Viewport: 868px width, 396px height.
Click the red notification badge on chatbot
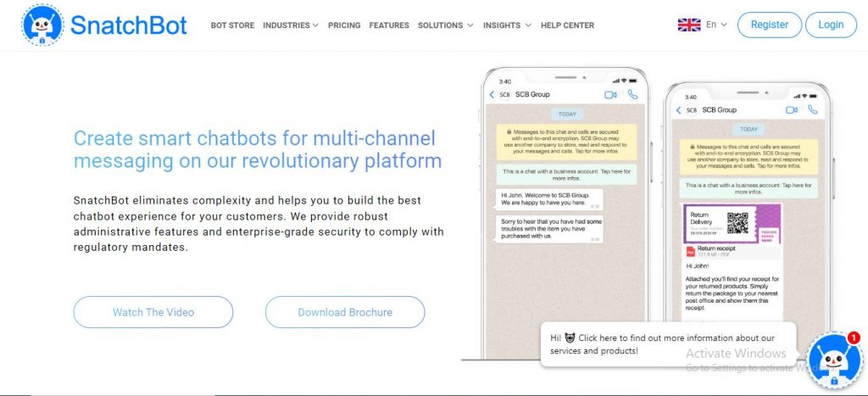pos(854,337)
